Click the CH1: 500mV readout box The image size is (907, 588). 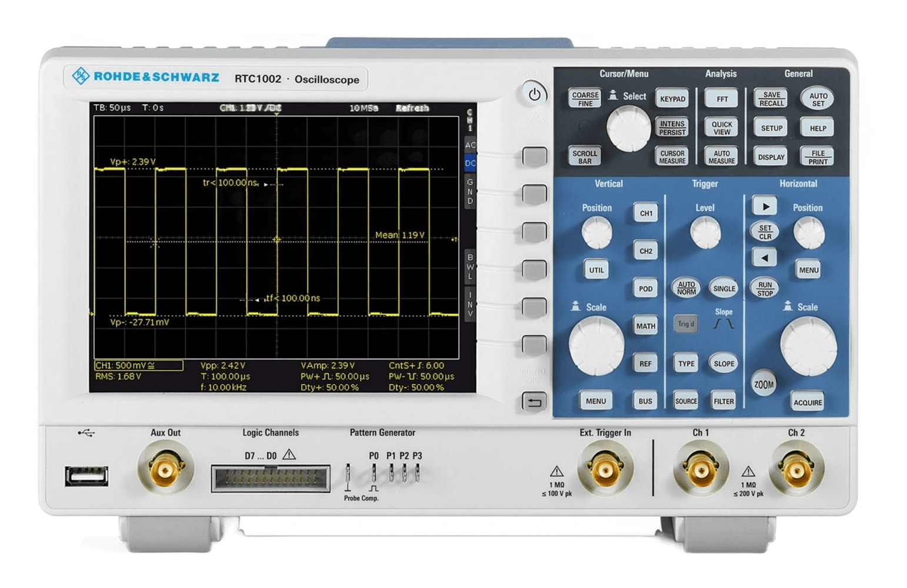pos(139,366)
